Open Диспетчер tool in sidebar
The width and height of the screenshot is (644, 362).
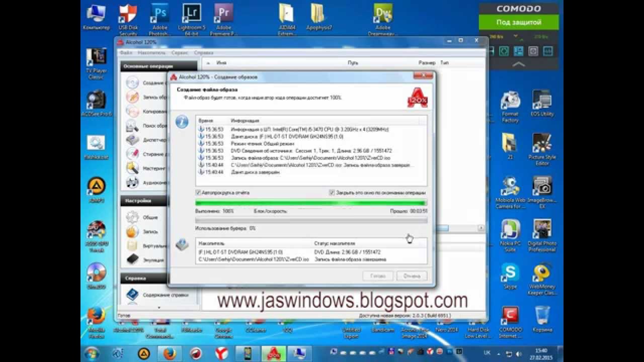click(133, 140)
